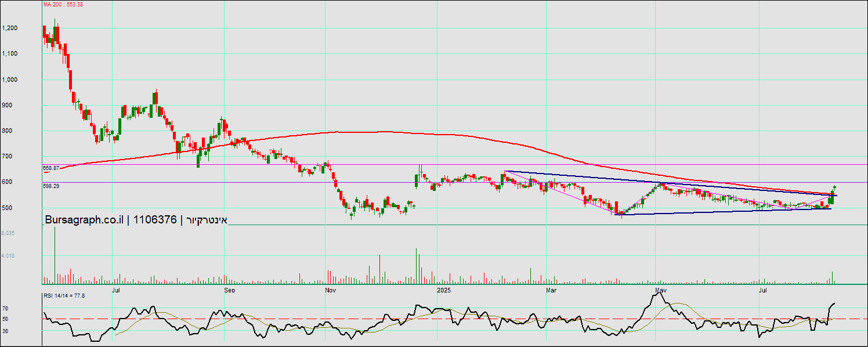The width and height of the screenshot is (868, 347).
Task: Click the RSI 30 oversold level label
Action: (5, 331)
